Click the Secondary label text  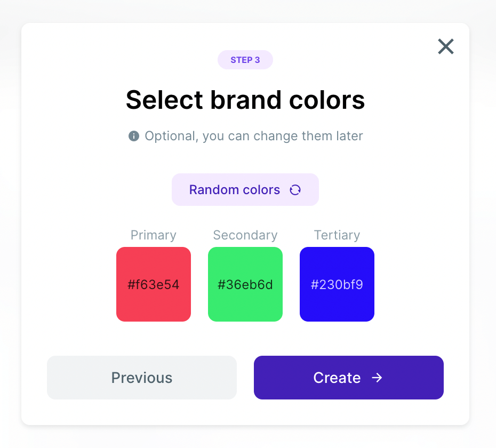[x=245, y=235]
